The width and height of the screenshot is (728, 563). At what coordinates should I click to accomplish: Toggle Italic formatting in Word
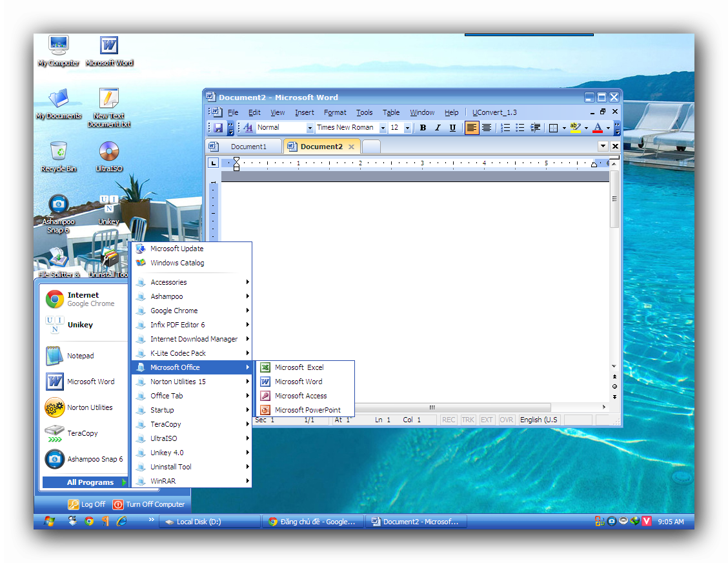point(438,128)
